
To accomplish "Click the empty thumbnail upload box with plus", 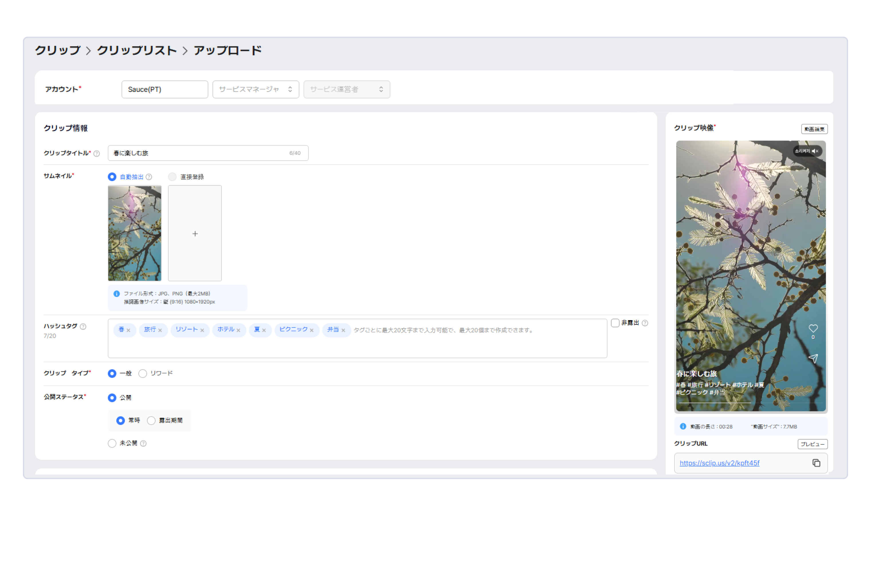I will point(195,234).
